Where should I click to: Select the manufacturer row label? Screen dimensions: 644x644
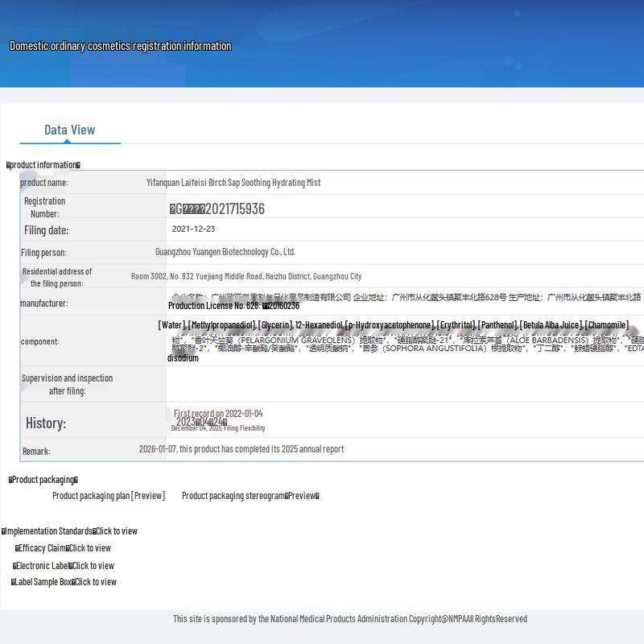pyautogui.click(x=44, y=303)
